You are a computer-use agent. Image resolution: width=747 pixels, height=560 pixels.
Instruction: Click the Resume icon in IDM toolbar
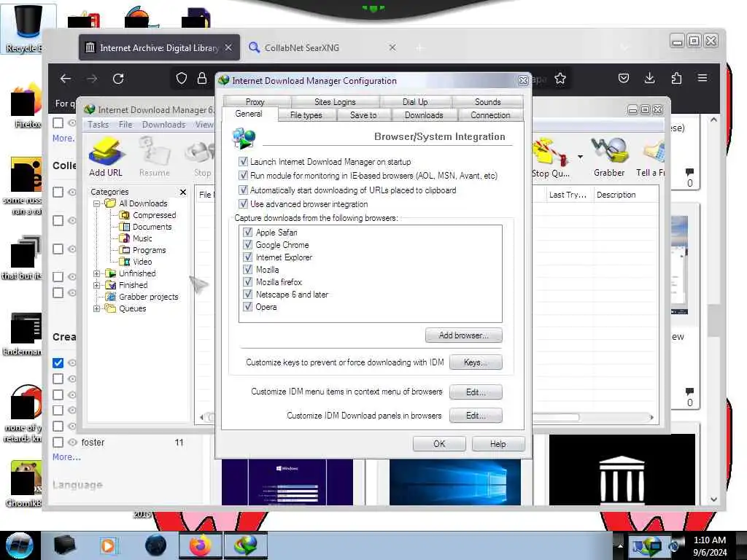155,157
